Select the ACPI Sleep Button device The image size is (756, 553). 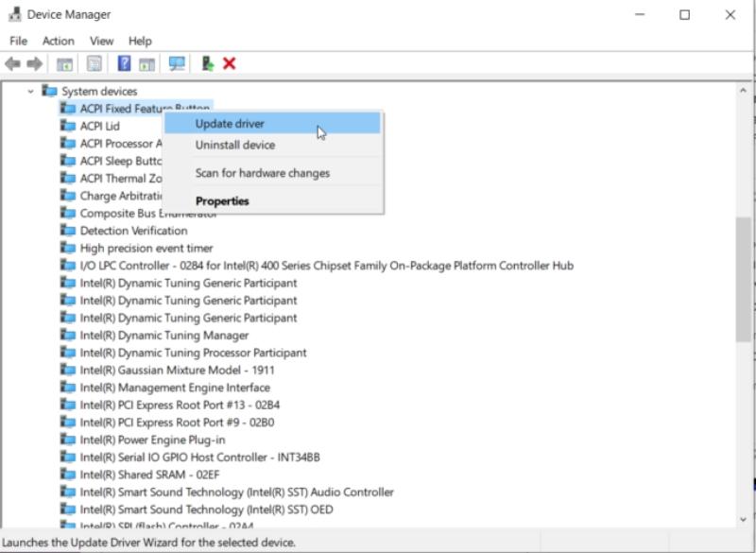tap(121, 161)
